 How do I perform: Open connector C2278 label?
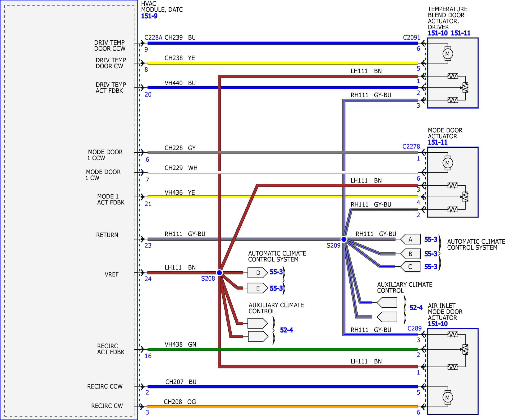[x=411, y=146]
